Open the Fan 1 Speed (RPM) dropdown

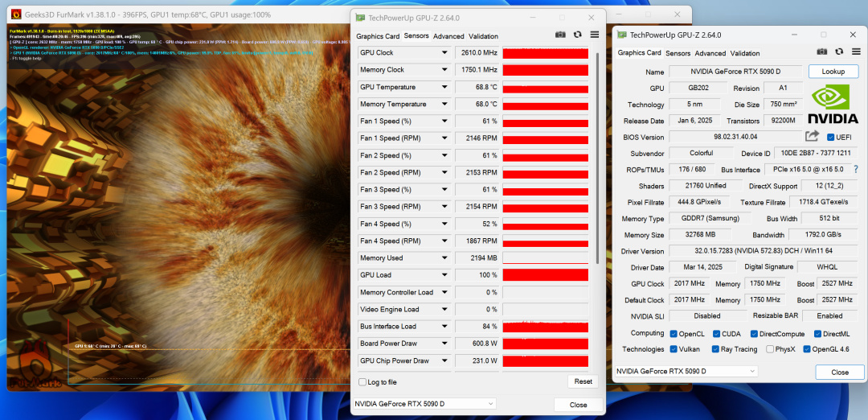pyautogui.click(x=444, y=138)
